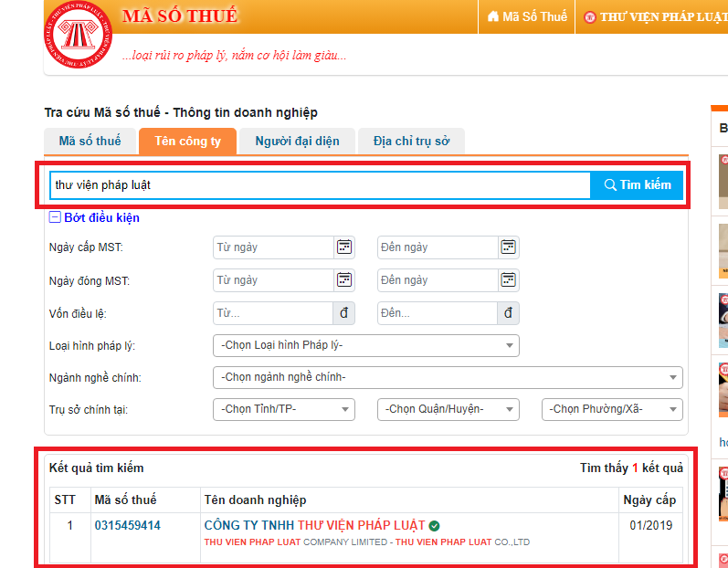Click the đ currency icon beside Từ... field
Image resolution: width=728 pixels, height=568 pixels.
click(x=344, y=313)
